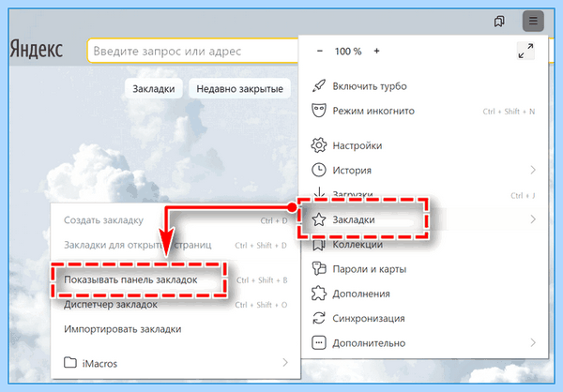This screenshot has height=392, width=563.
Task: Click the 100 % zoom value
Action: [x=348, y=52]
